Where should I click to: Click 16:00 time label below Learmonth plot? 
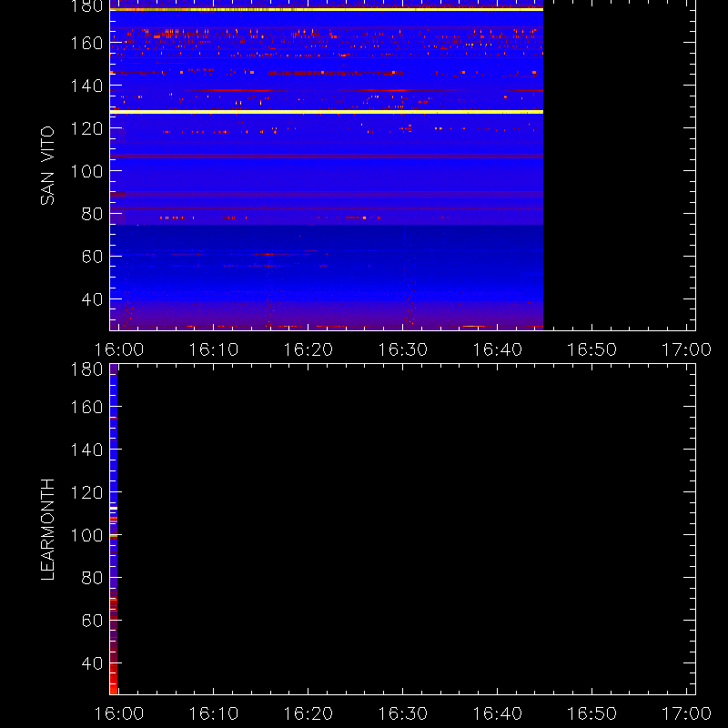[x=119, y=713]
